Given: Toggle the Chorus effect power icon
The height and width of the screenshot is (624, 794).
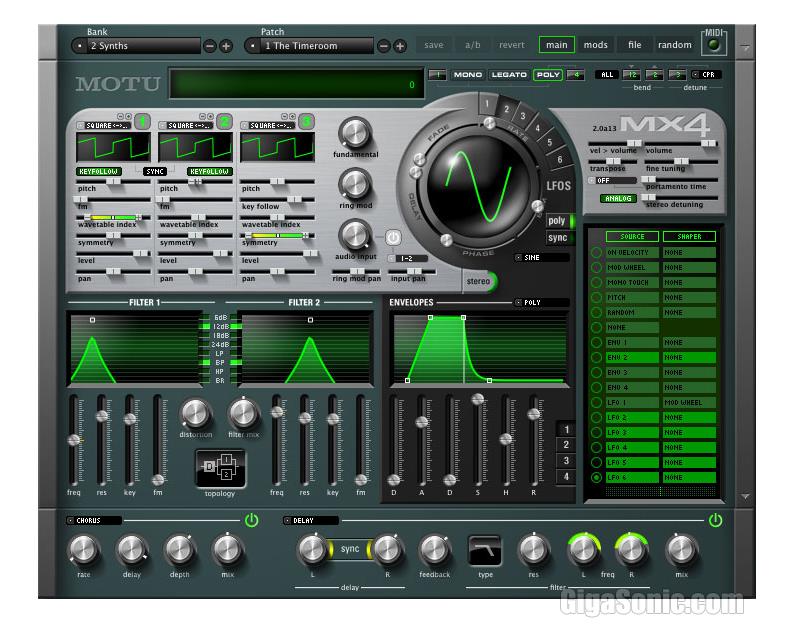Looking at the screenshot, I should 252,520.
